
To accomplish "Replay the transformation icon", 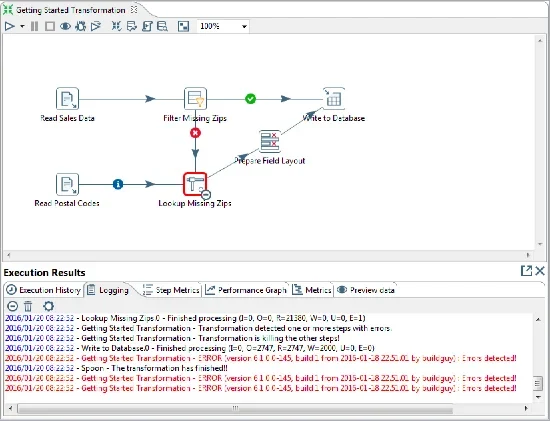I will coord(96,26).
